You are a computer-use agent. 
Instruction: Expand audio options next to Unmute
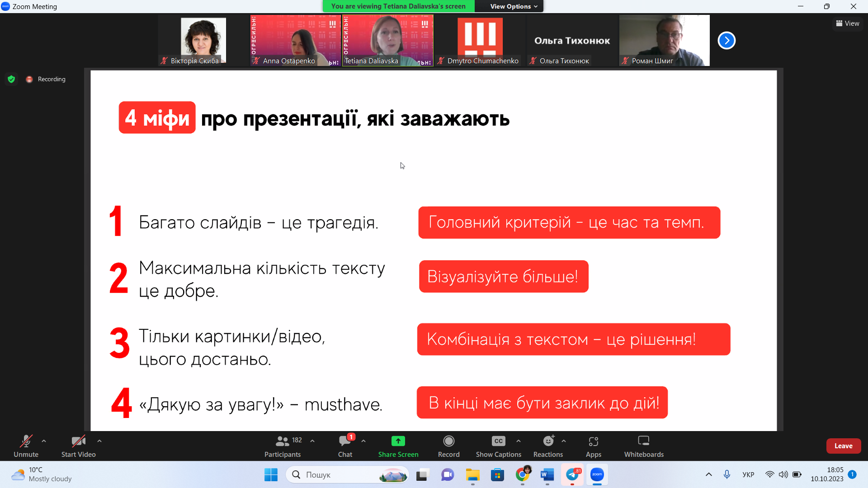click(43, 441)
